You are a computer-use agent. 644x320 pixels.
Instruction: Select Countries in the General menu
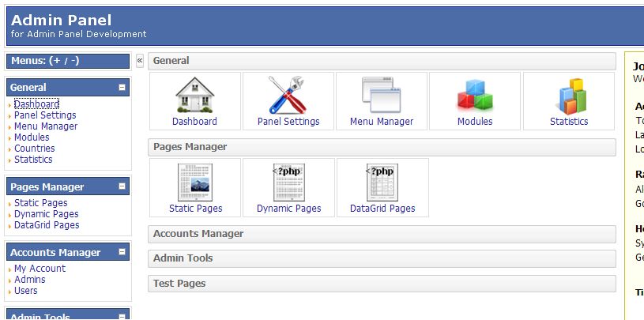tap(34, 149)
